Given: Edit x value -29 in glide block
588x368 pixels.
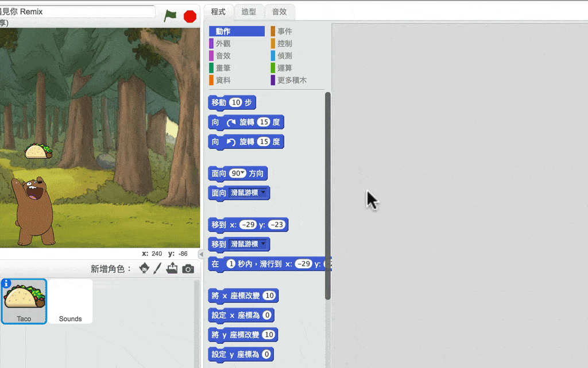Looking at the screenshot, I should [303, 263].
